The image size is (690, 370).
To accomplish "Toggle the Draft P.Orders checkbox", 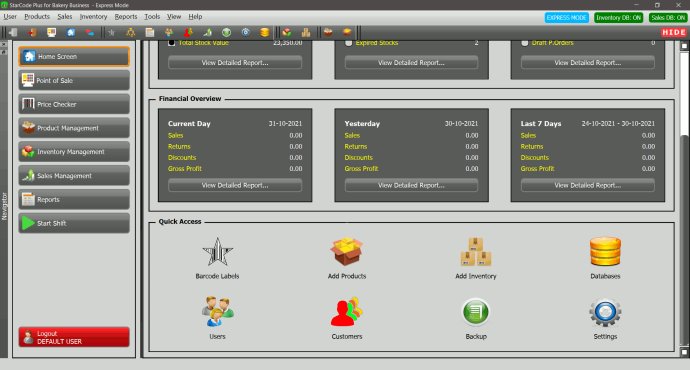I will [525, 43].
